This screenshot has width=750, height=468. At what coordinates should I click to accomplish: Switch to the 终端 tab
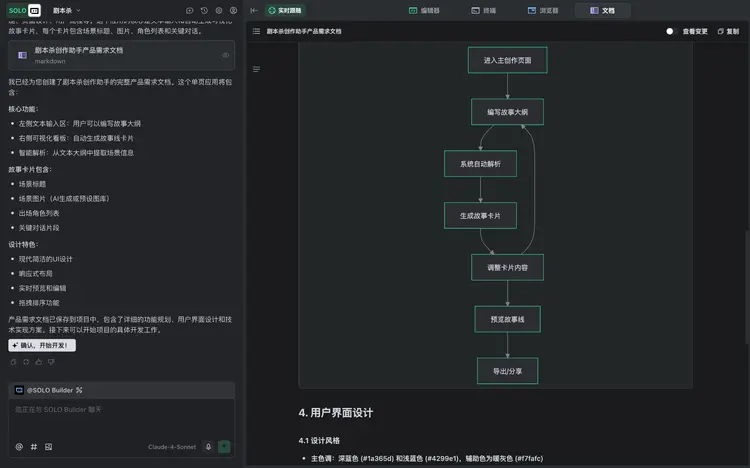[x=483, y=10]
